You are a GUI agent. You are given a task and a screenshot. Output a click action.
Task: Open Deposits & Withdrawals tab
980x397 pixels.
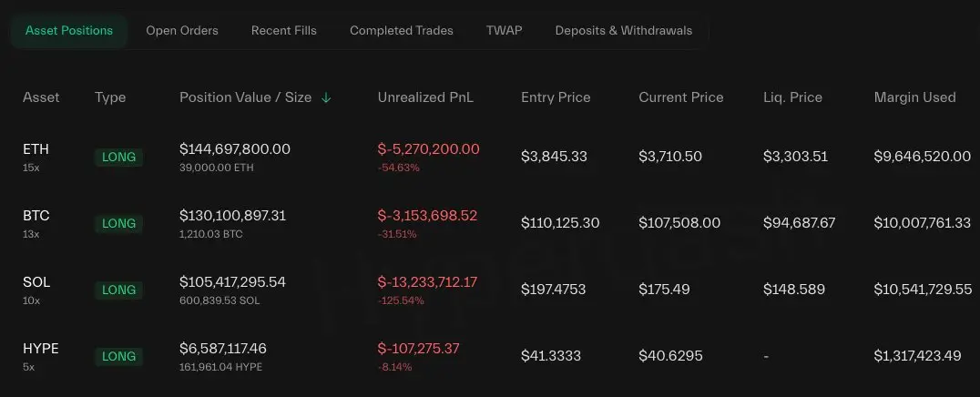tap(624, 30)
